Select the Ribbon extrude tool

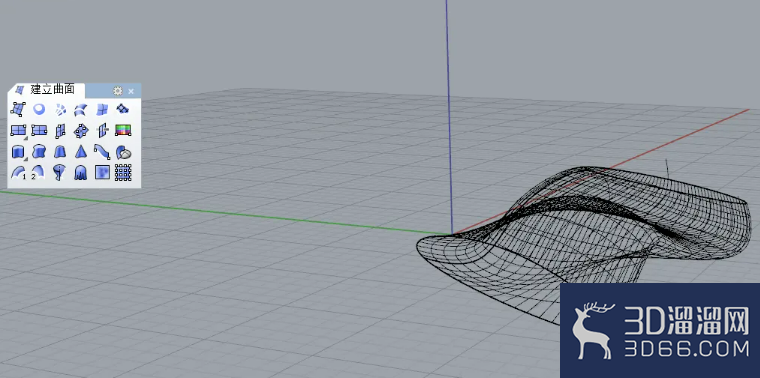[x=102, y=152]
